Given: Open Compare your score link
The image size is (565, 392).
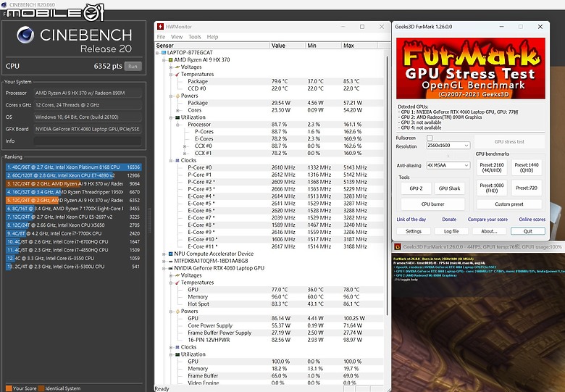Looking at the screenshot, I should (x=487, y=220).
